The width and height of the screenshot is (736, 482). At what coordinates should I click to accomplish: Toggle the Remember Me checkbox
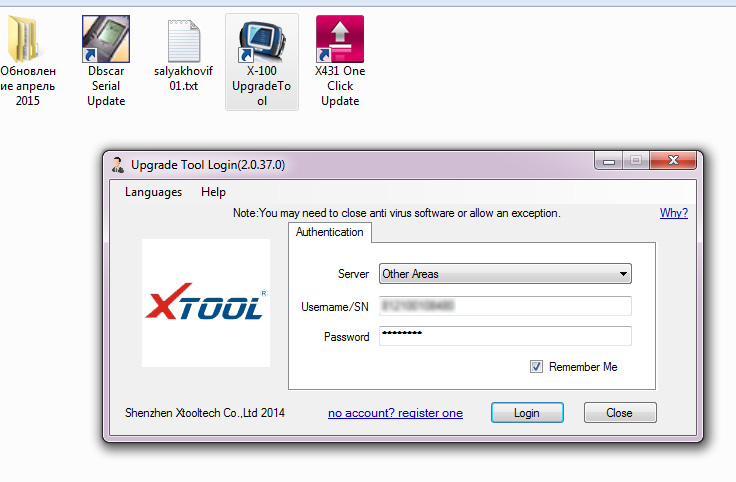[536, 367]
